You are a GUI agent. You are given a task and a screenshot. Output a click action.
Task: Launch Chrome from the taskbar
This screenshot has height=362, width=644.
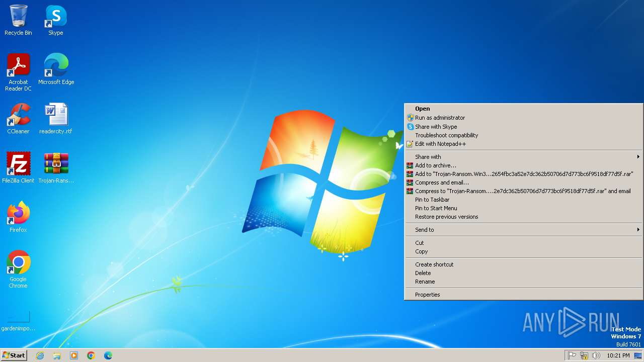pyautogui.click(x=91, y=355)
